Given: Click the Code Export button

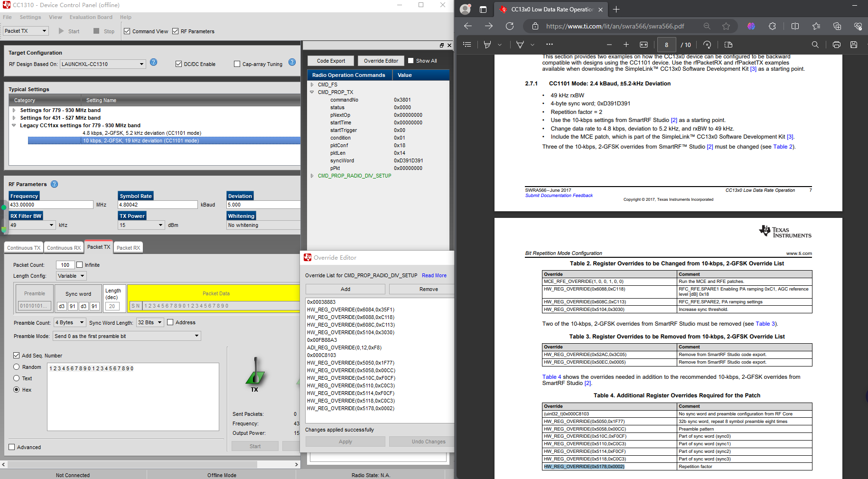Looking at the screenshot, I should (x=331, y=61).
